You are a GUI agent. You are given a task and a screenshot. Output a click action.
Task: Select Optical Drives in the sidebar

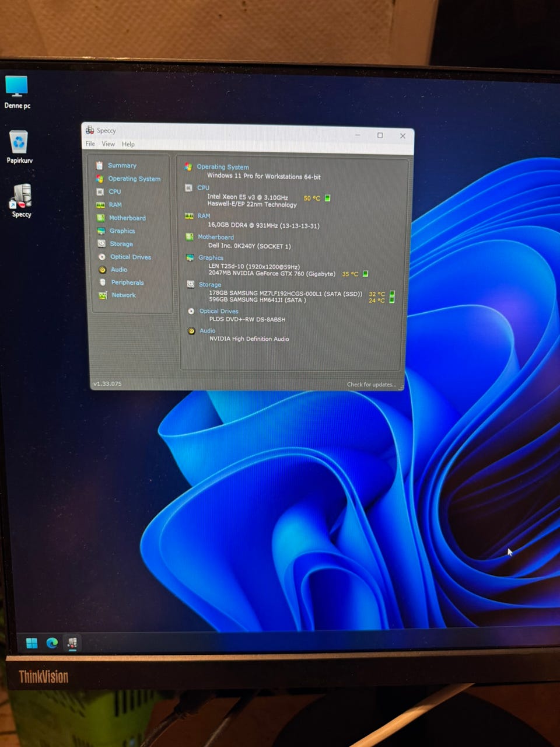tap(131, 257)
